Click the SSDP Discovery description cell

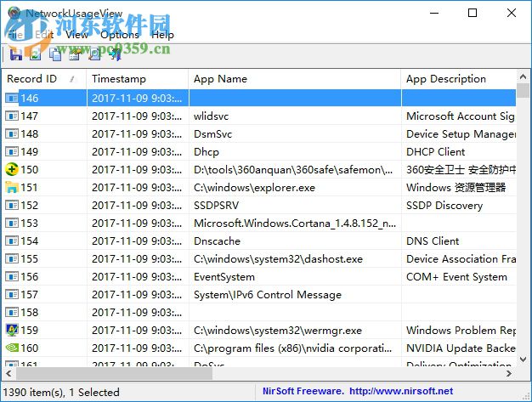pos(459,206)
